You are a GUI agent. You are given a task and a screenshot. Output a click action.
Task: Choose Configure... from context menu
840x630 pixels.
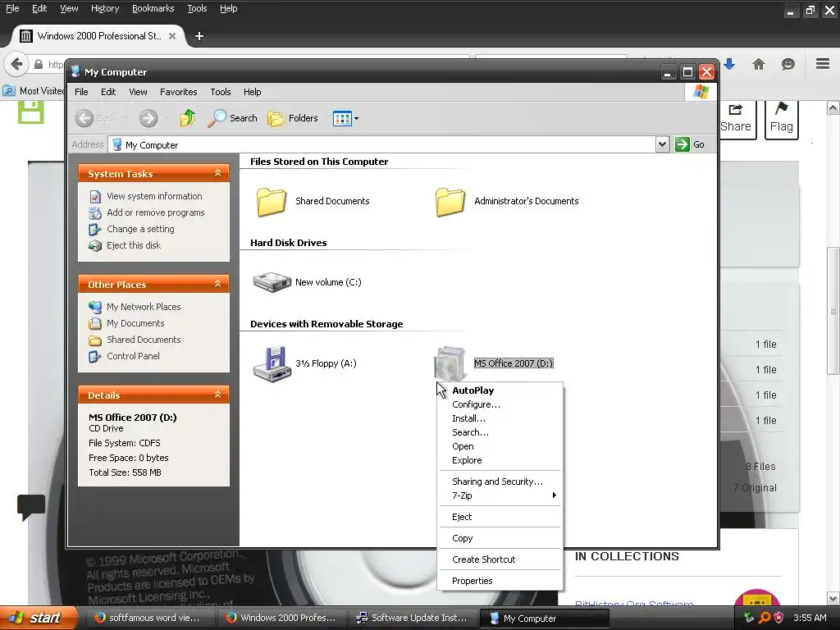(500, 404)
